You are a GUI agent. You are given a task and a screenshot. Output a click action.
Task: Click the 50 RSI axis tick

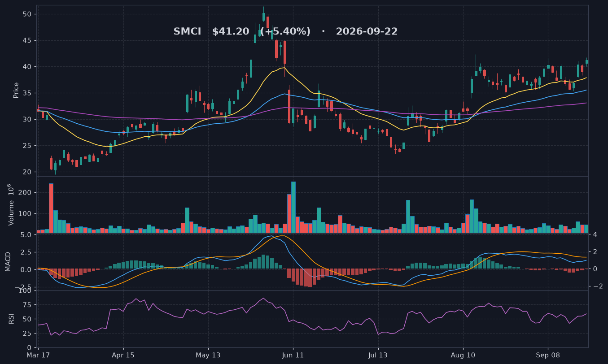27,320
